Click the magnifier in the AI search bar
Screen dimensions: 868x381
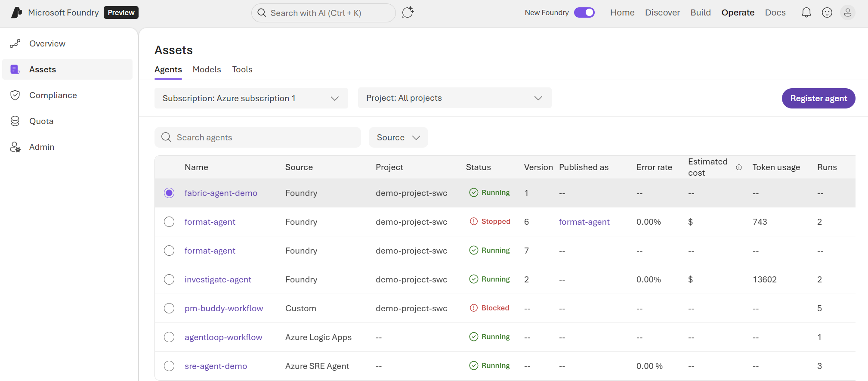coord(262,12)
